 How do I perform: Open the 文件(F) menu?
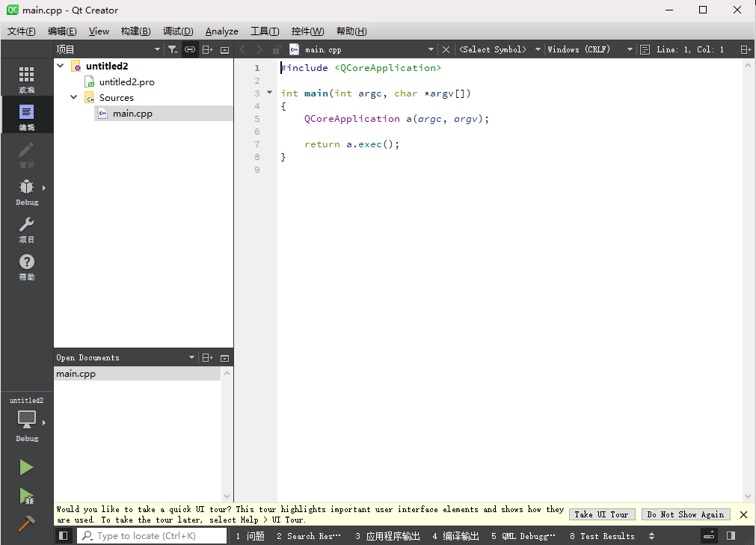[x=22, y=31]
